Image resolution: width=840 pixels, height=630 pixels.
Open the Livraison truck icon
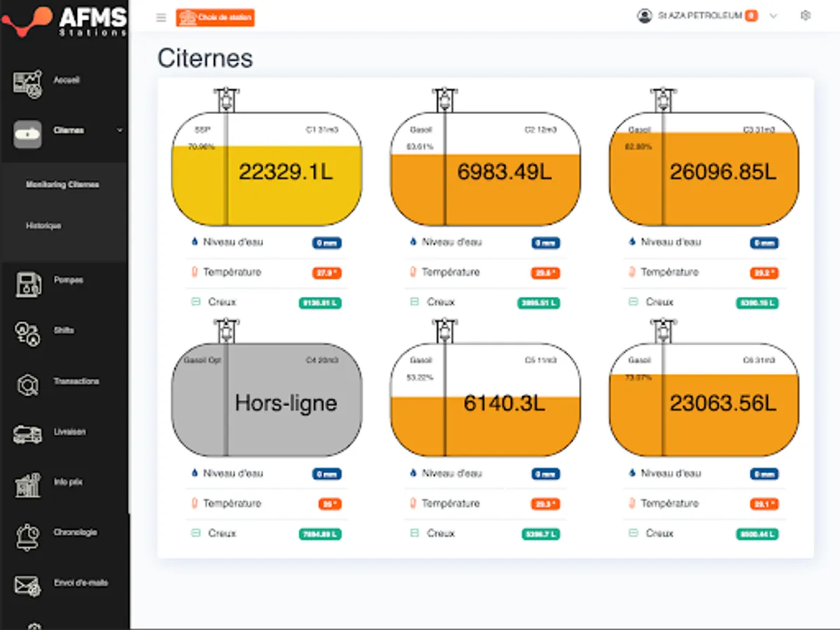click(x=28, y=435)
